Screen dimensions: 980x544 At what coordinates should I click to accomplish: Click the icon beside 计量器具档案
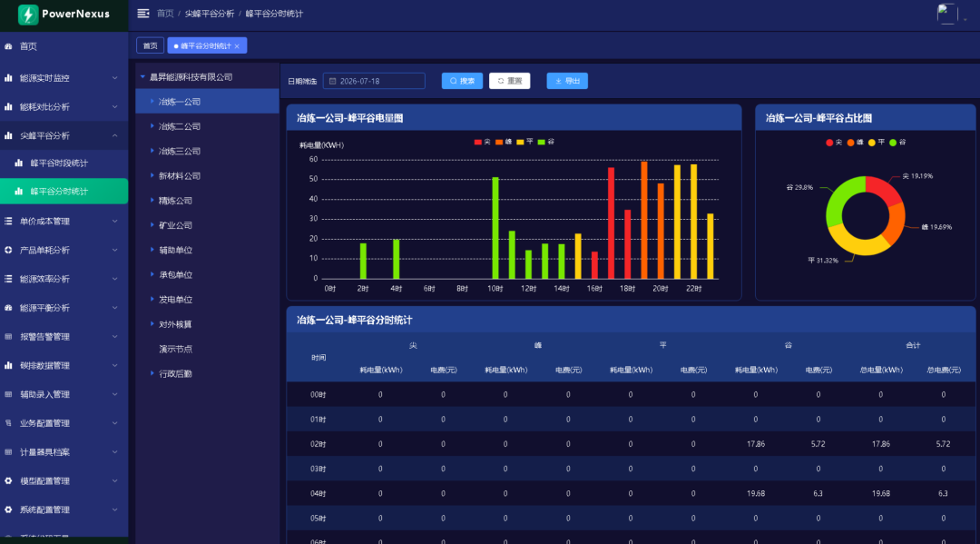pos(9,452)
